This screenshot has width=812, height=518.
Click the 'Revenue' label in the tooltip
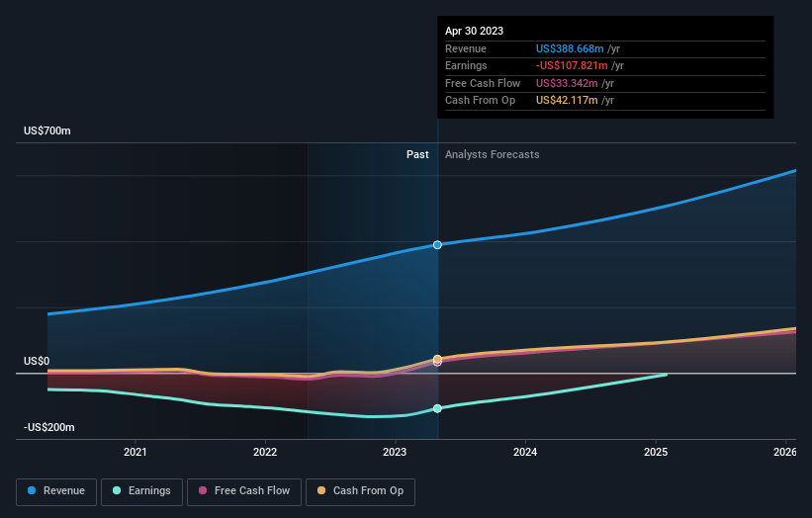466,48
